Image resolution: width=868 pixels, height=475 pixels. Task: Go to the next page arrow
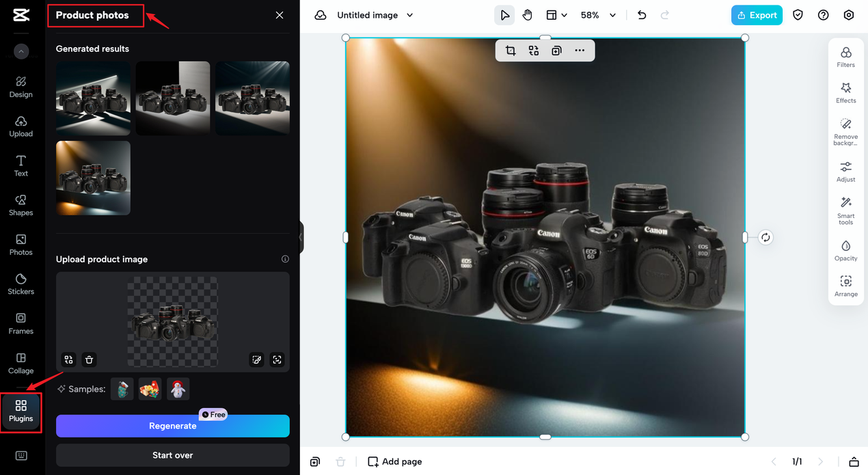point(821,462)
